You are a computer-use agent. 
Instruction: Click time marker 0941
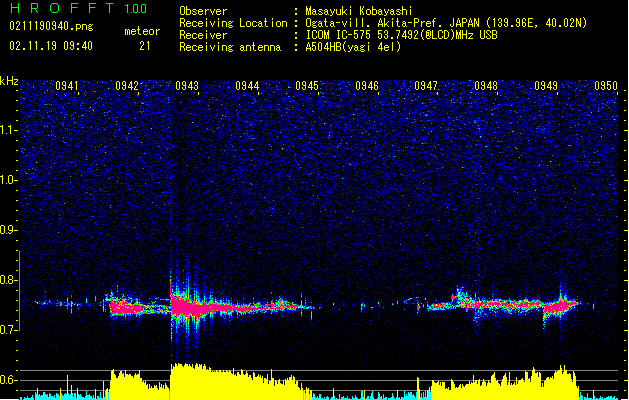(67, 86)
